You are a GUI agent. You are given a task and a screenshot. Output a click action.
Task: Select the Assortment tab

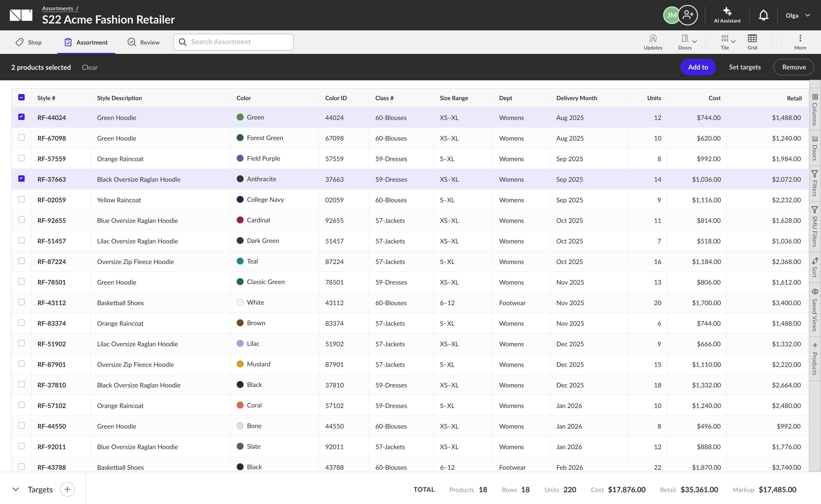[x=86, y=42]
